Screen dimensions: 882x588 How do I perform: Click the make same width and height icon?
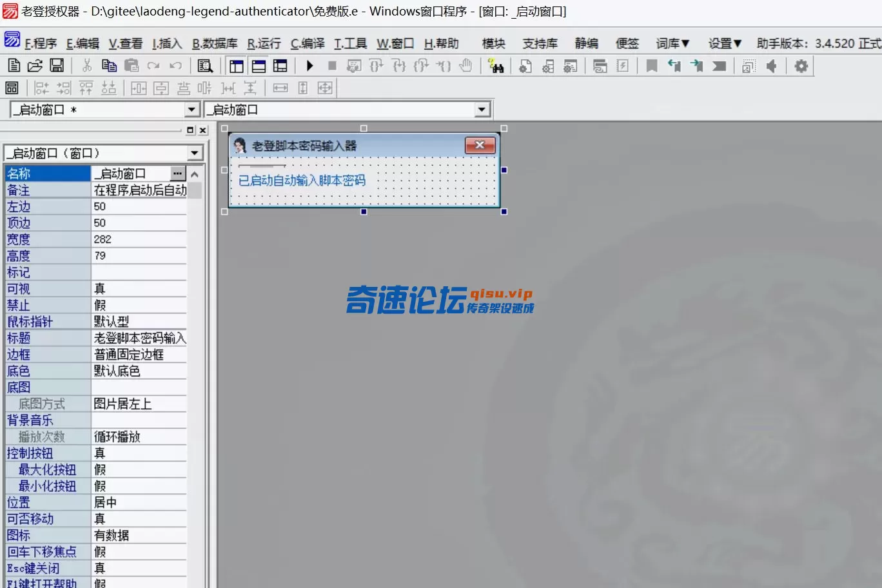(x=325, y=88)
